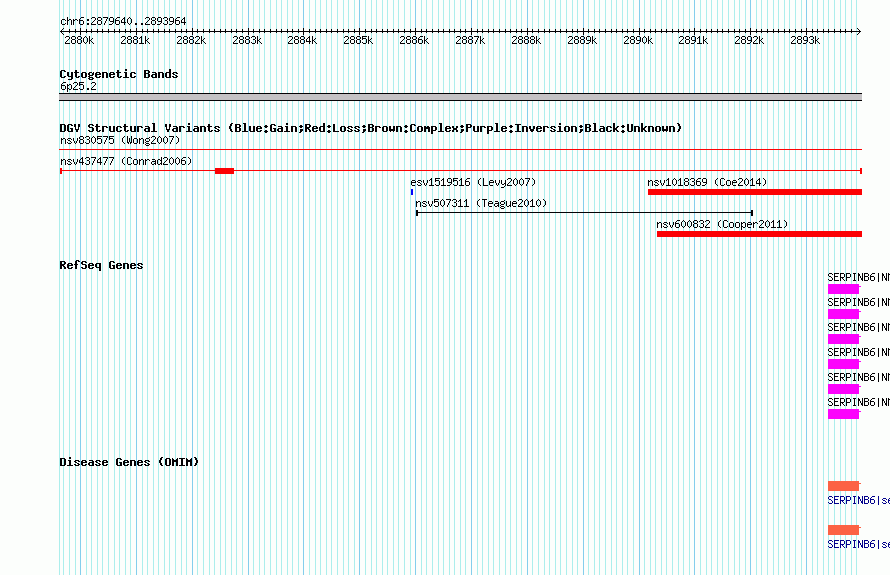Click the RefSeq Genes track title

[x=101, y=265]
